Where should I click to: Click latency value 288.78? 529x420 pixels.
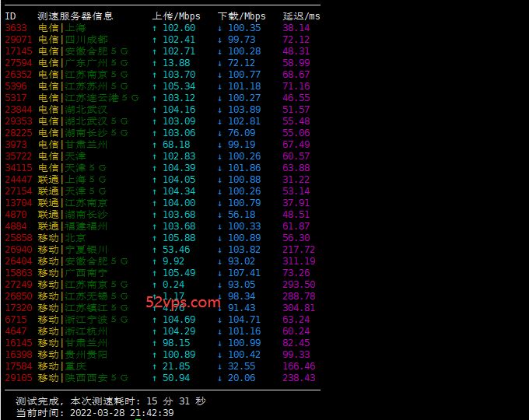[299, 296]
